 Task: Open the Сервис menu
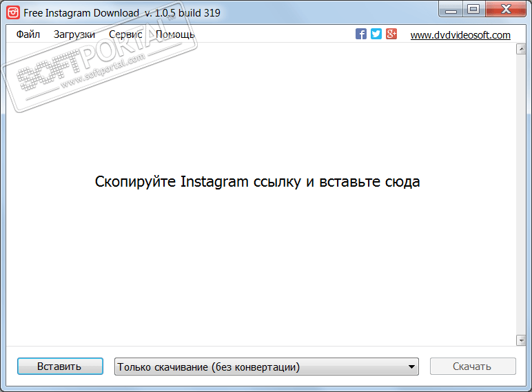coord(125,34)
